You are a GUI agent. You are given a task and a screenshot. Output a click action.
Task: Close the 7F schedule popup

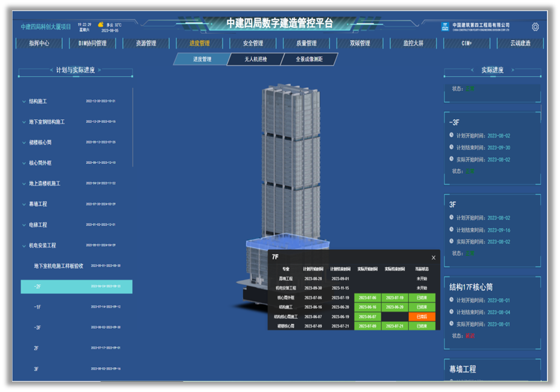(433, 258)
